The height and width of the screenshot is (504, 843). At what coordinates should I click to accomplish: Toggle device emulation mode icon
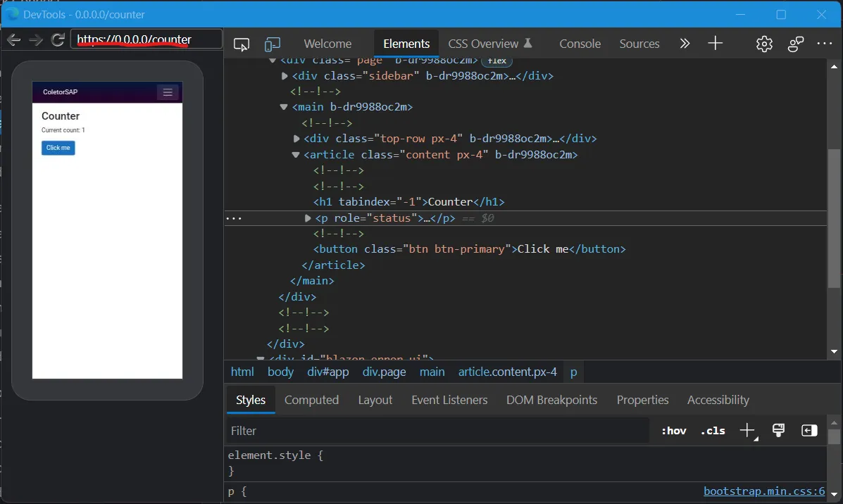click(x=272, y=44)
